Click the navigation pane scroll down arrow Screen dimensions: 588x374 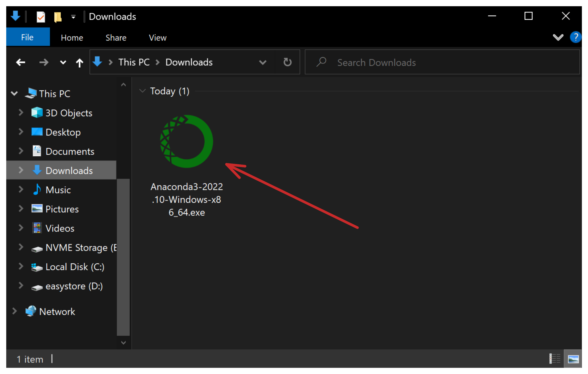[124, 342]
